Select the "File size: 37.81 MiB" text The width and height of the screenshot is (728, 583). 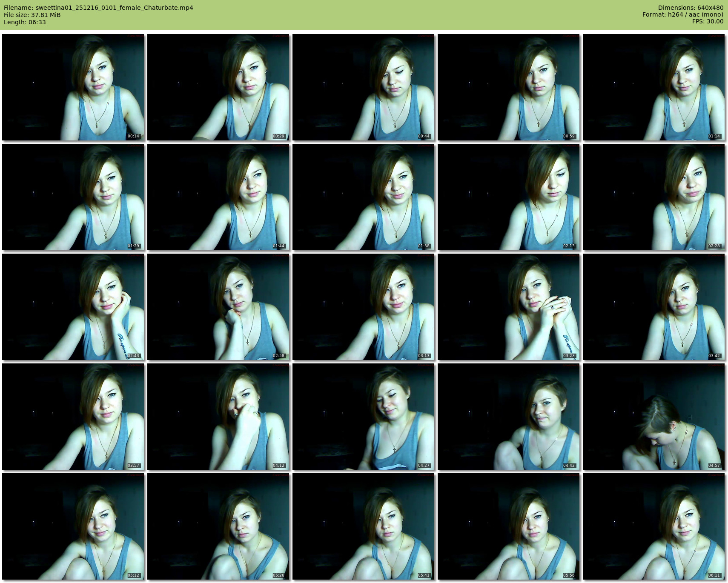click(x=32, y=15)
